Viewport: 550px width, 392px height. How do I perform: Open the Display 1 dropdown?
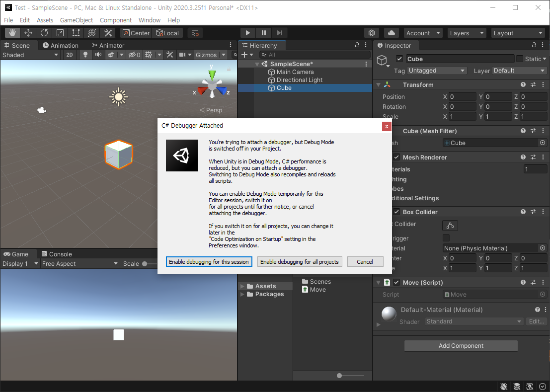(x=20, y=263)
